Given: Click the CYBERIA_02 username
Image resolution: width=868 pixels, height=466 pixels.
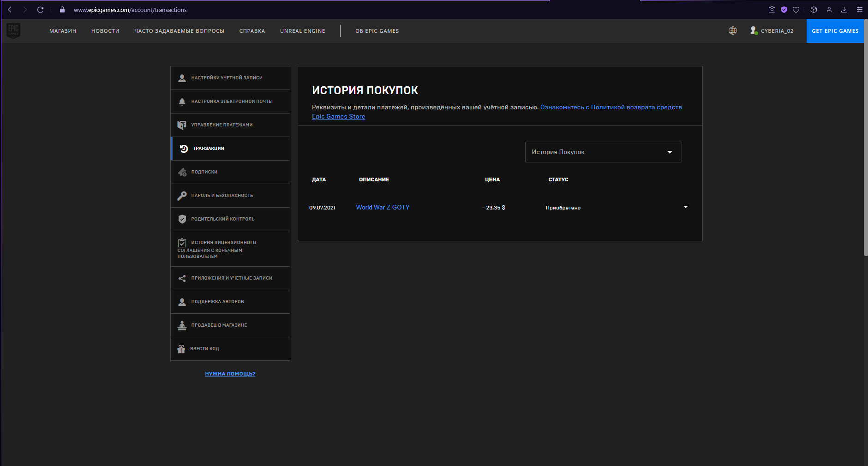Looking at the screenshot, I should (x=777, y=31).
